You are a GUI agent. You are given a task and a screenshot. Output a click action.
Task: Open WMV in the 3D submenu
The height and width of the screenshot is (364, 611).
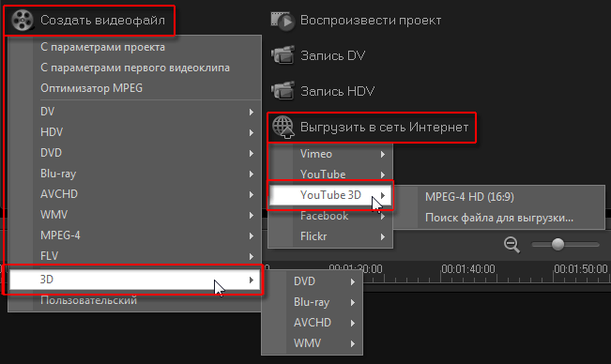pos(313,343)
